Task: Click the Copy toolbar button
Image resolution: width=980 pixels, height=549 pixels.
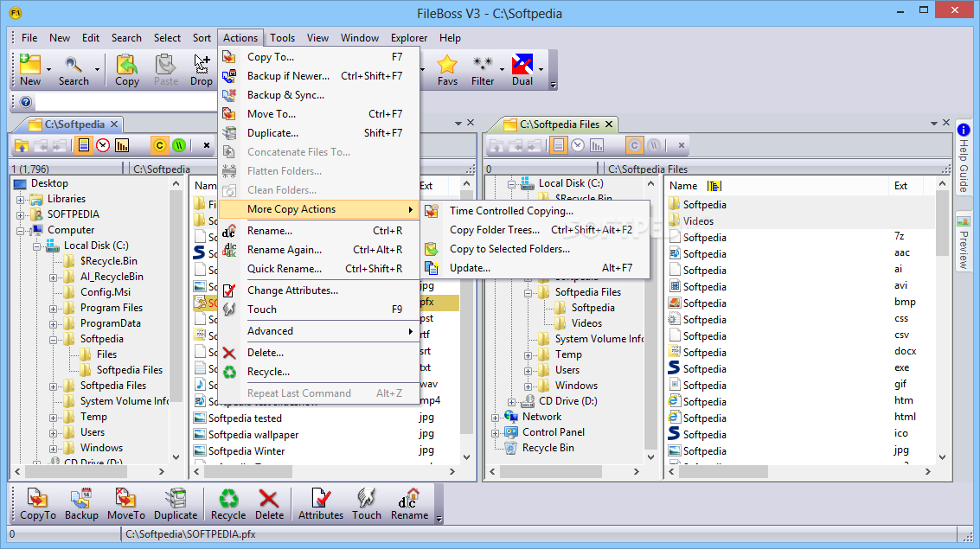Action: (x=127, y=69)
